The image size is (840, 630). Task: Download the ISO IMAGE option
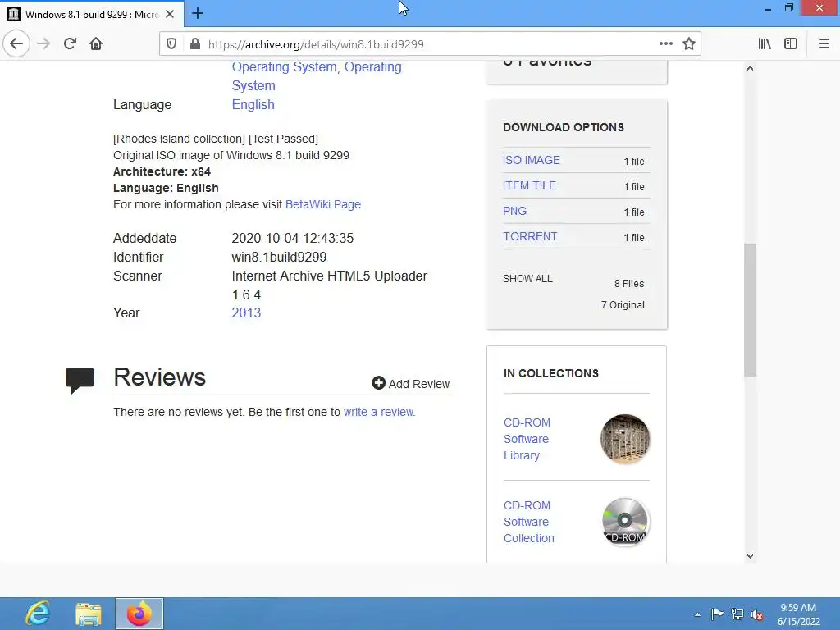coord(531,160)
